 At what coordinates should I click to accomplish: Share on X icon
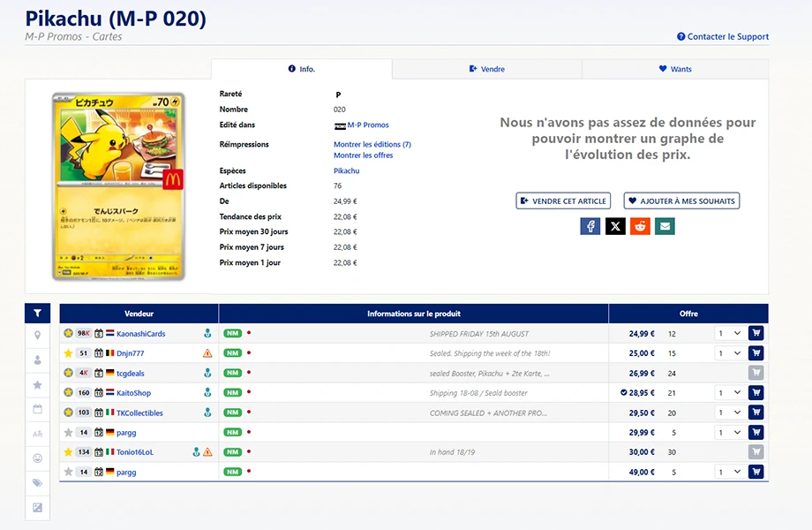coord(615,226)
